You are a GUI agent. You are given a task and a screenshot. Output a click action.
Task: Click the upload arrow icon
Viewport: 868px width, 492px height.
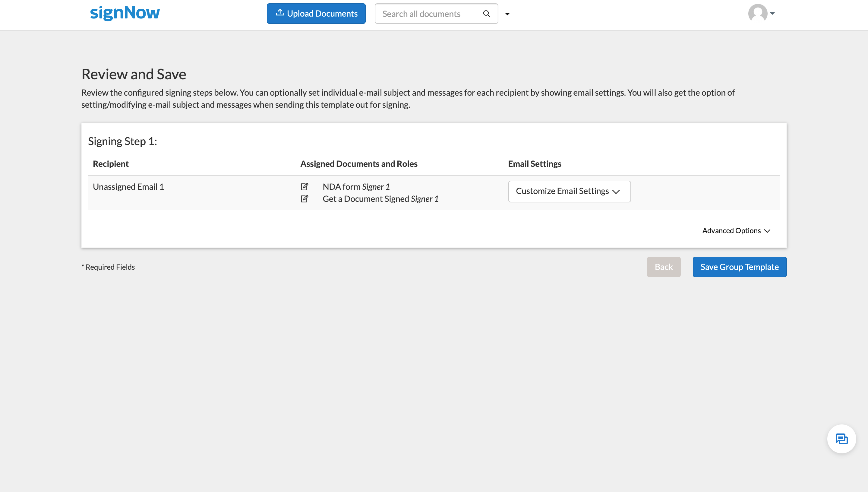point(280,13)
